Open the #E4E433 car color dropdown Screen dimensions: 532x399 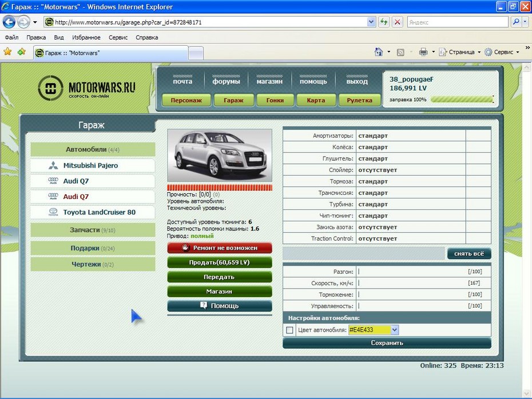pos(374,330)
